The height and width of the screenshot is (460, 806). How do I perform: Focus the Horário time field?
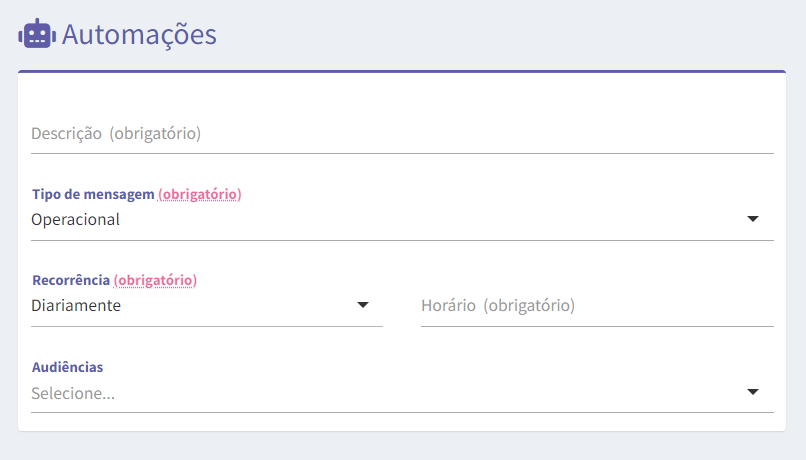coord(597,305)
